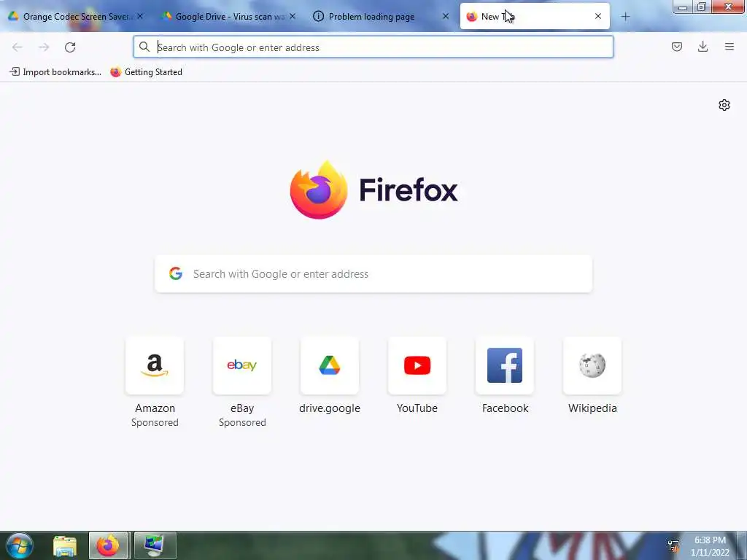This screenshot has height=560, width=747.
Task: Focus the address bar field
Action: [x=373, y=47]
